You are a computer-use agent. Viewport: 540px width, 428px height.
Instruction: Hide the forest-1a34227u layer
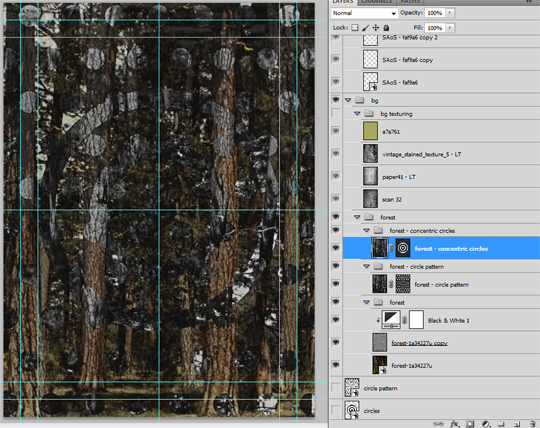point(336,365)
